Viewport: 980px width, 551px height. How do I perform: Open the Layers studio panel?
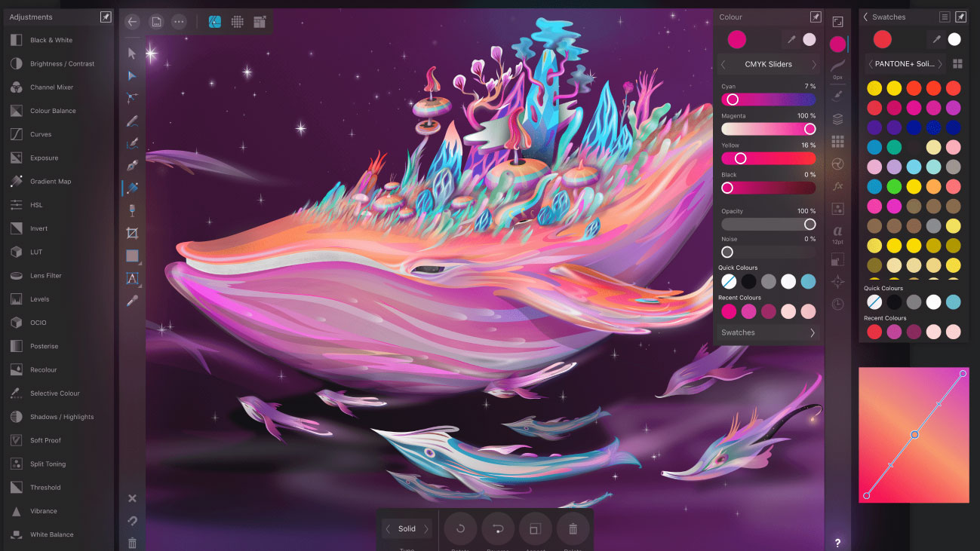[837, 118]
